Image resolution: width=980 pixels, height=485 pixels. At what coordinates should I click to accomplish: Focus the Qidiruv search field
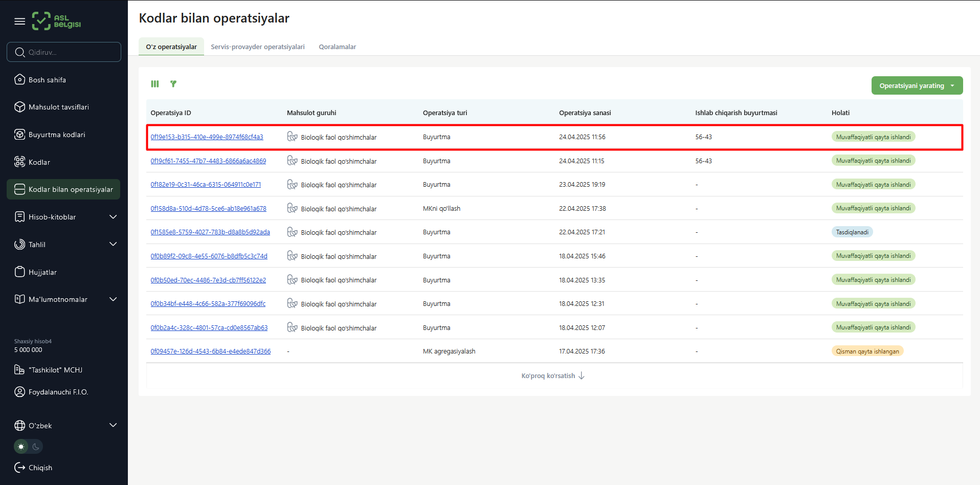pos(64,52)
